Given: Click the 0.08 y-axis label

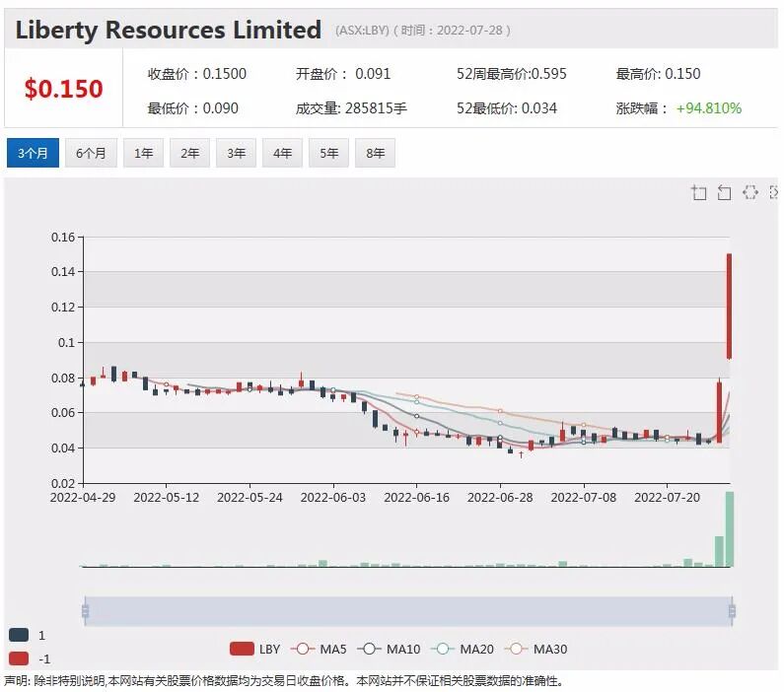Looking at the screenshot, I should coord(63,379).
